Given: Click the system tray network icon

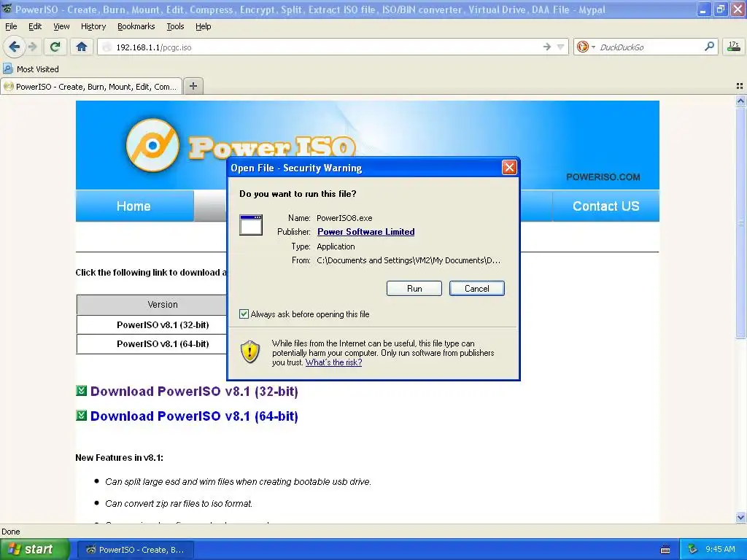Looking at the screenshot, I should tap(693, 550).
